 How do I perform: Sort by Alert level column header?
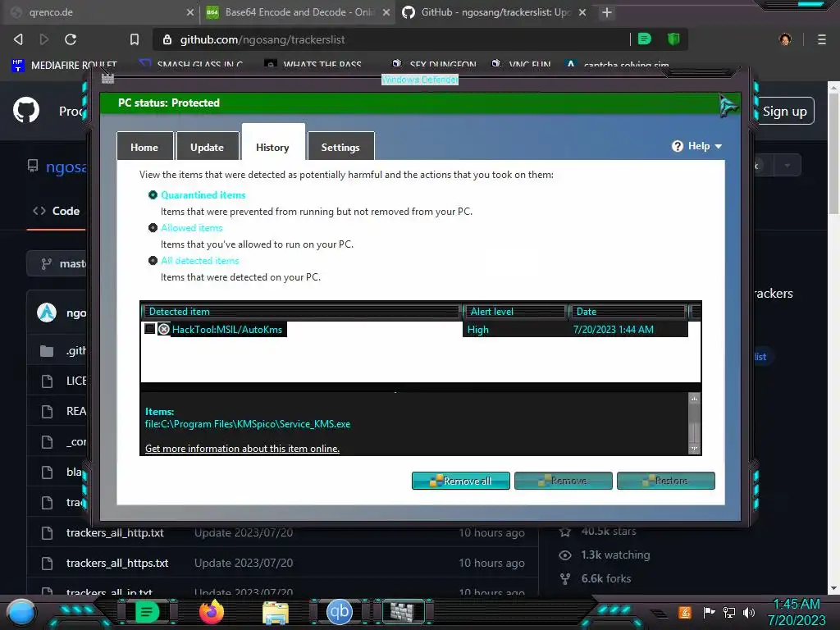point(515,311)
